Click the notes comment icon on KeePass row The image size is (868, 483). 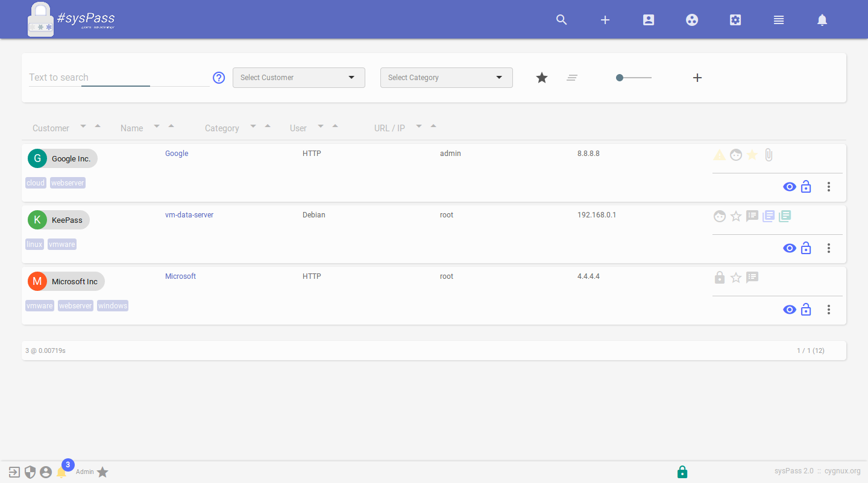(752, 216)
